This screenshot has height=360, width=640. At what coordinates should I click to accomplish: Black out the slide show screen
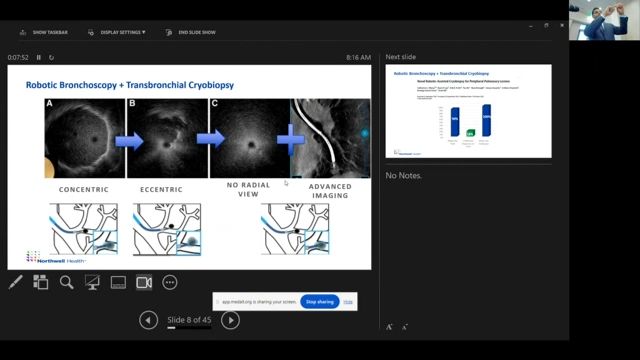(92, 282)
